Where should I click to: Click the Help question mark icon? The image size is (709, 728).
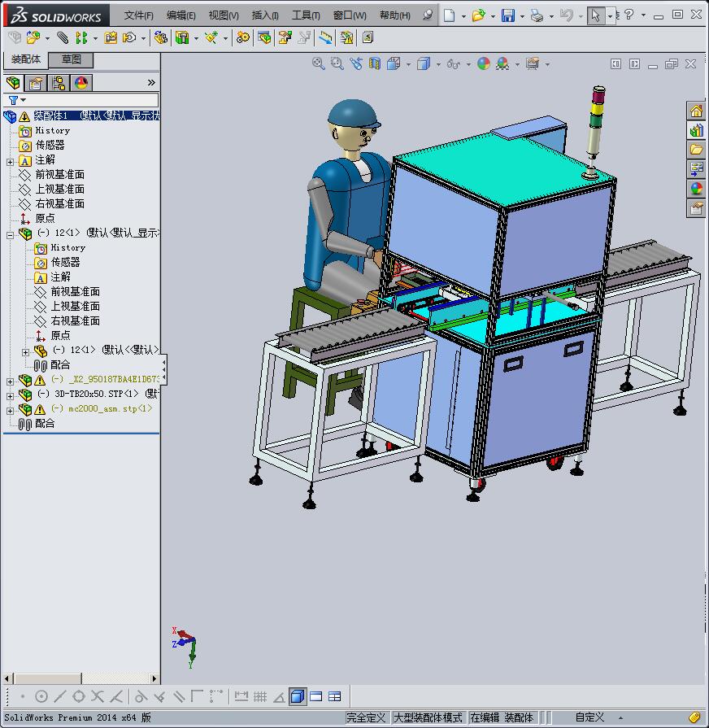click(629, 15)
